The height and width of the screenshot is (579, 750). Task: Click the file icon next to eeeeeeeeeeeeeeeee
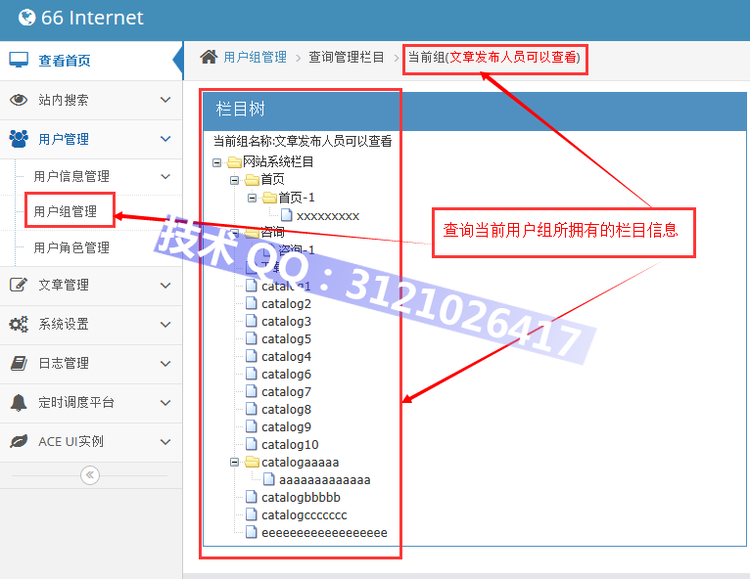pos(251,533)
